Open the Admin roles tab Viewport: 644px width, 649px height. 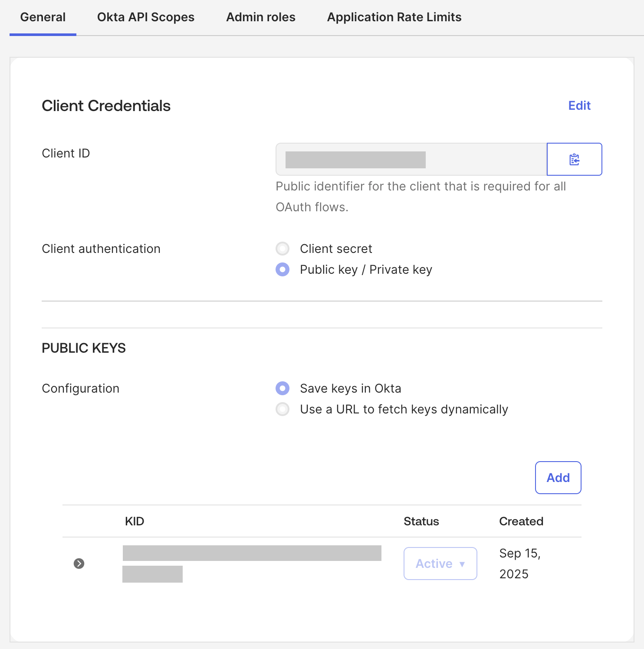click(261, 17)
